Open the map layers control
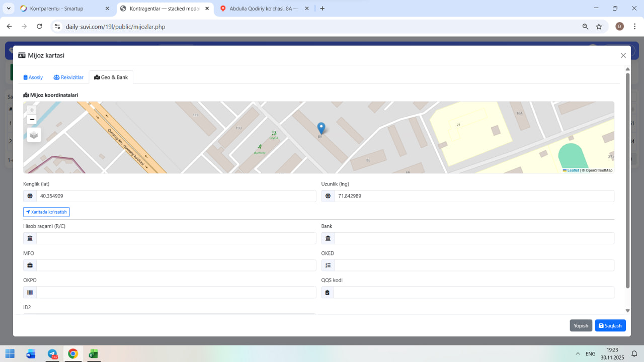 (34, 135)
